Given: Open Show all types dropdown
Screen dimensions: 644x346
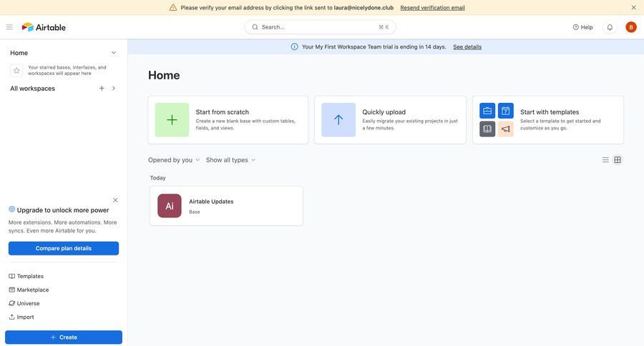Looking at the screenshot, I should 230,160.
